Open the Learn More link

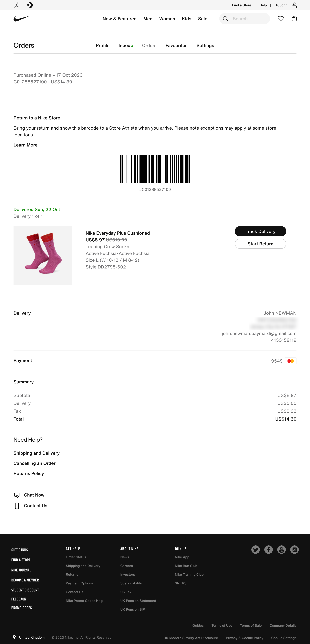tap(25, 145)
